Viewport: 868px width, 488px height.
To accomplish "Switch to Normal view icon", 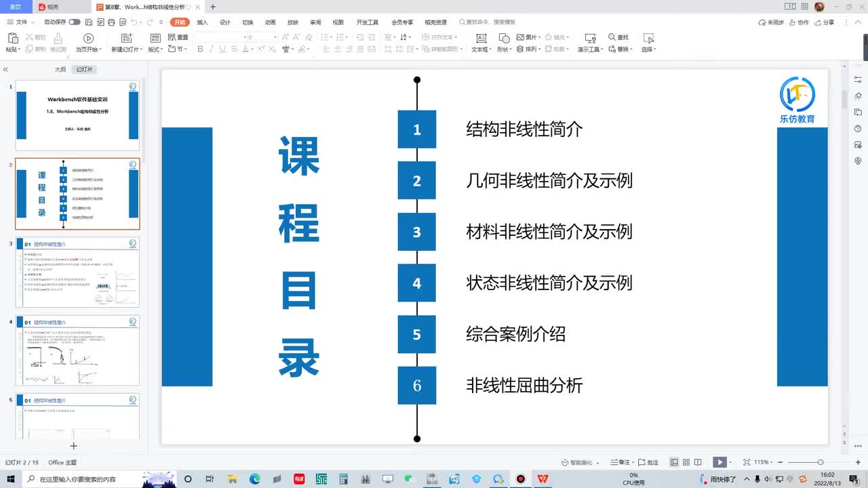I will (674, 462).
